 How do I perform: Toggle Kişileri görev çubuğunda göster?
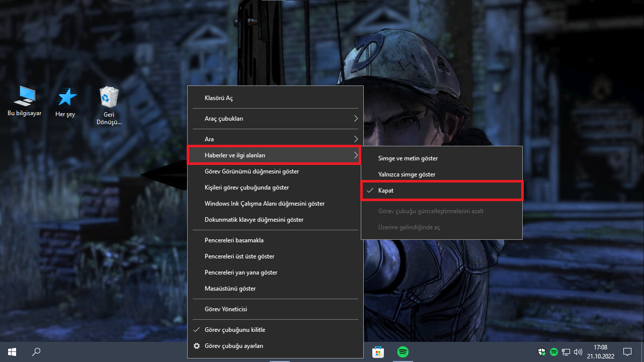275,188
